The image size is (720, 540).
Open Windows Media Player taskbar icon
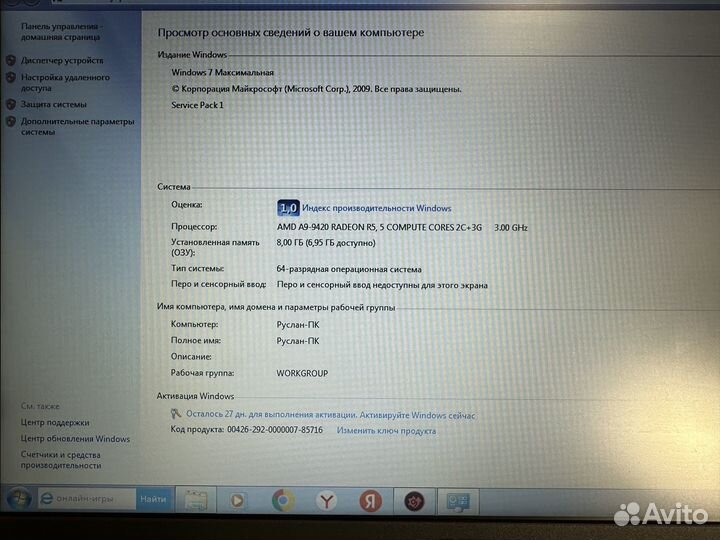point(237,500)
